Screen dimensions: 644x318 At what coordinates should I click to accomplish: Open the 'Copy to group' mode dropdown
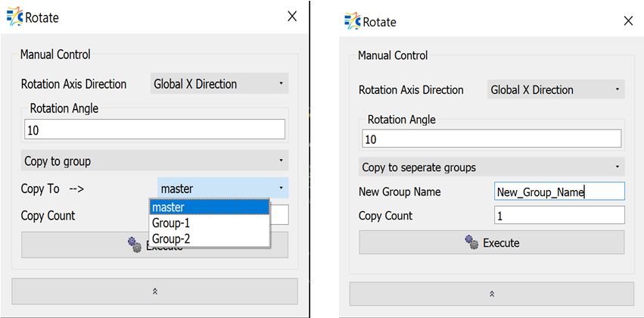click(x=154, y=161)
